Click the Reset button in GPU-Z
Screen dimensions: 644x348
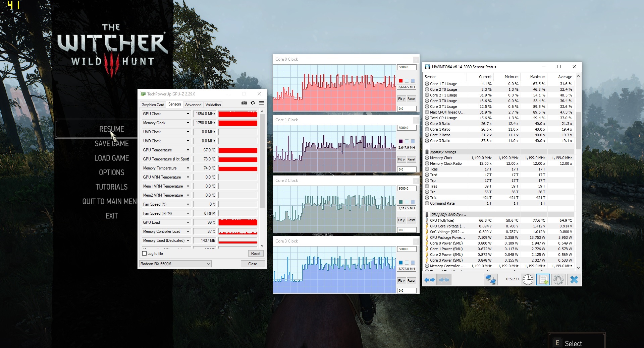256,254
